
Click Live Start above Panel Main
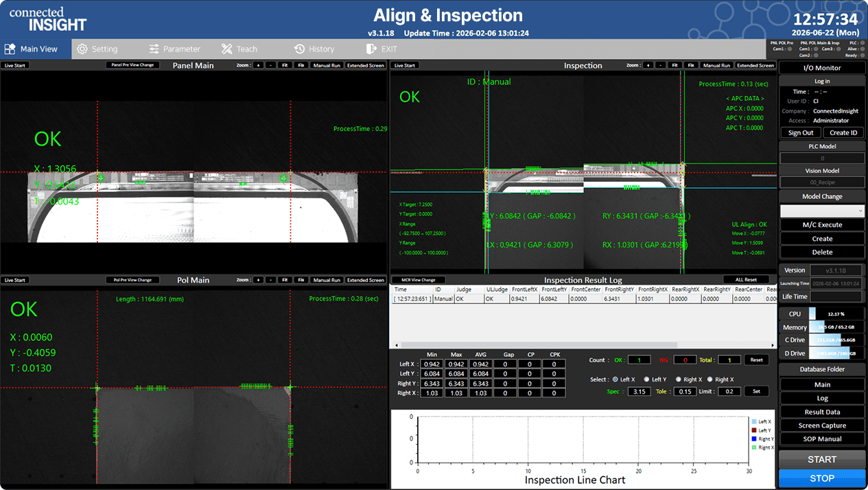pos(14,65)
